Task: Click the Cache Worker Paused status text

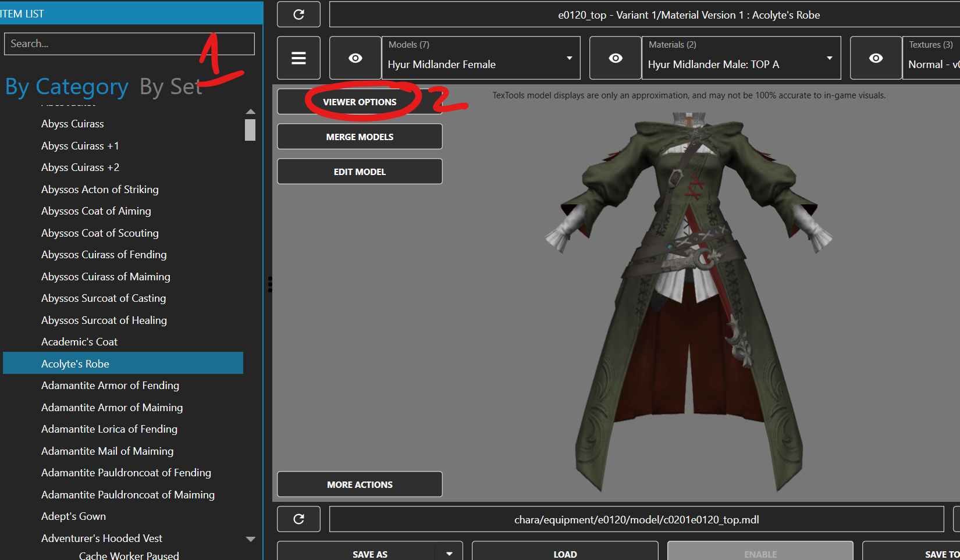Action: coord(129,555)
